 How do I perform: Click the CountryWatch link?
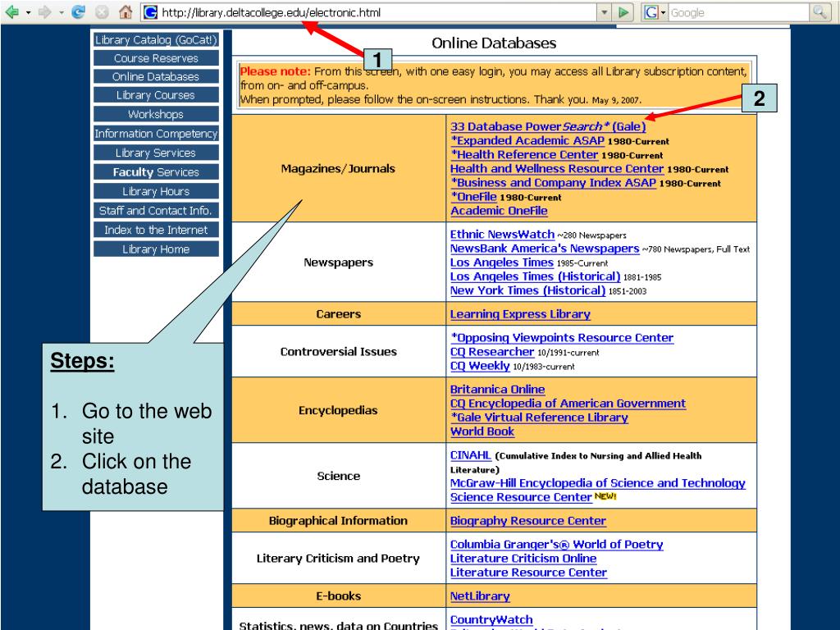point(492,619)
